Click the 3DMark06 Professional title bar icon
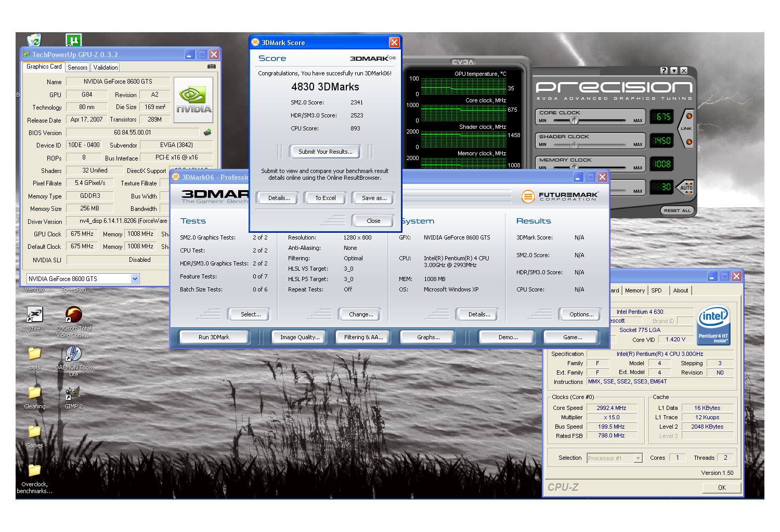Screen dimensions: 780x532 (176, 177)
